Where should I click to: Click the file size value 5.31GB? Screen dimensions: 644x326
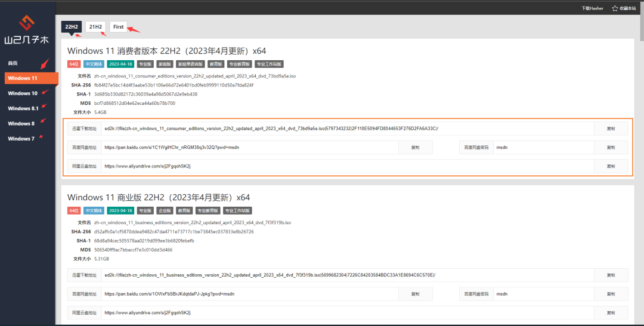pos(101,259)
